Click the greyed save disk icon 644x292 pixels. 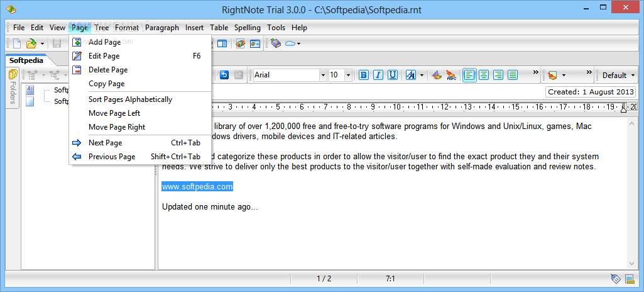pos(57,43)
